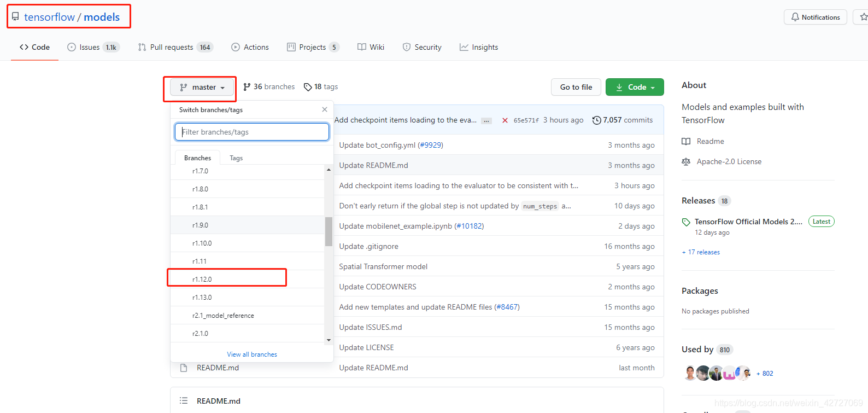Open pull request #8467 link
Viewport: 868px width, 413px height.
(507, 307)
